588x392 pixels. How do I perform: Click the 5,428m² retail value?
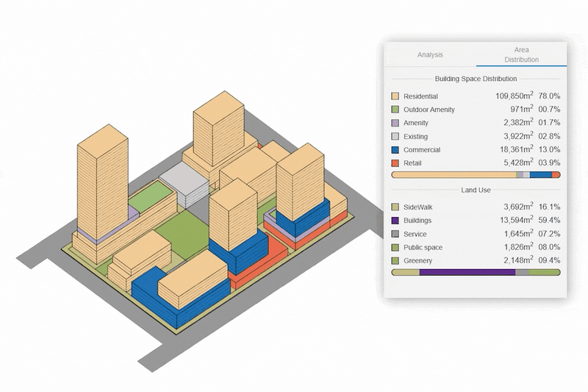point(518,162)
